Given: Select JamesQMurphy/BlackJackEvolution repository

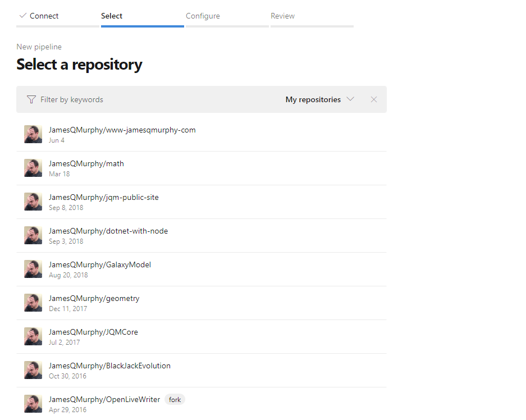Looking at the screenshot, I should [x=109, y=366].
